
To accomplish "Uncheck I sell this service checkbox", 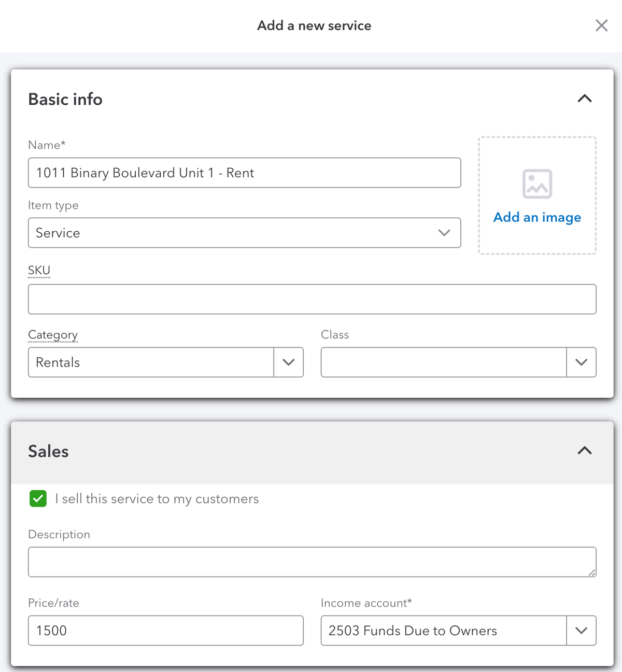I will coord(38,499).
